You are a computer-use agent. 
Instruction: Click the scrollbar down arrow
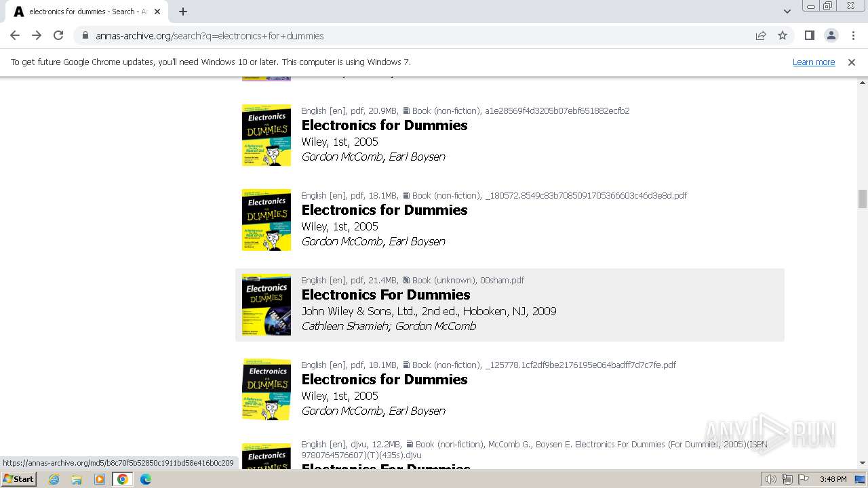pyautogui.click(x=862, y=464)
